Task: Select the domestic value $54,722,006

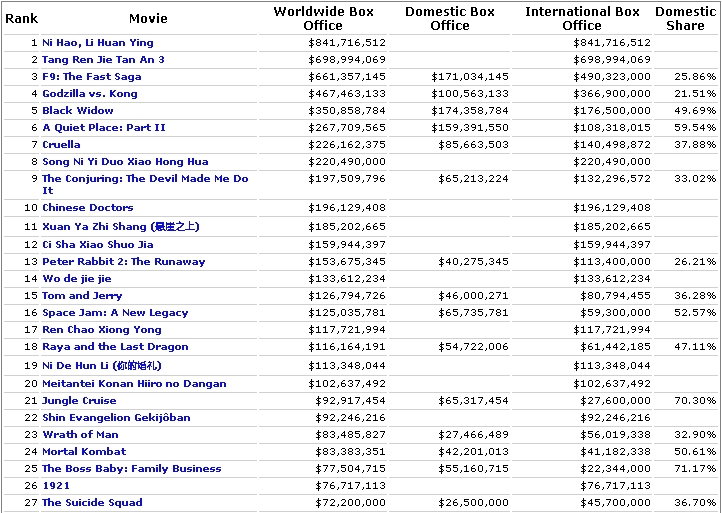Action: pos(473,347)
